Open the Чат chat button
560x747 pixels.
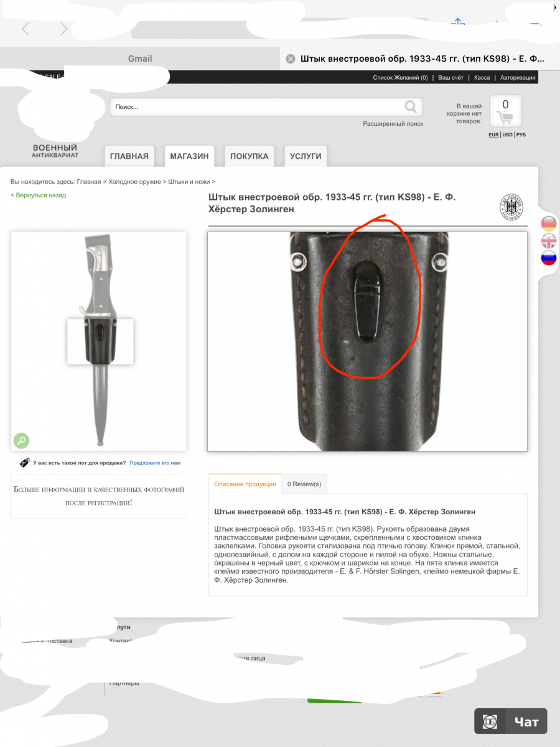tap(511, 722)
